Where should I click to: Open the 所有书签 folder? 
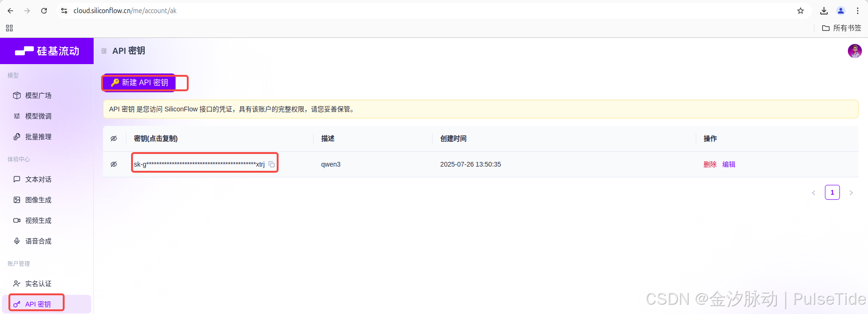click(842, 28)
